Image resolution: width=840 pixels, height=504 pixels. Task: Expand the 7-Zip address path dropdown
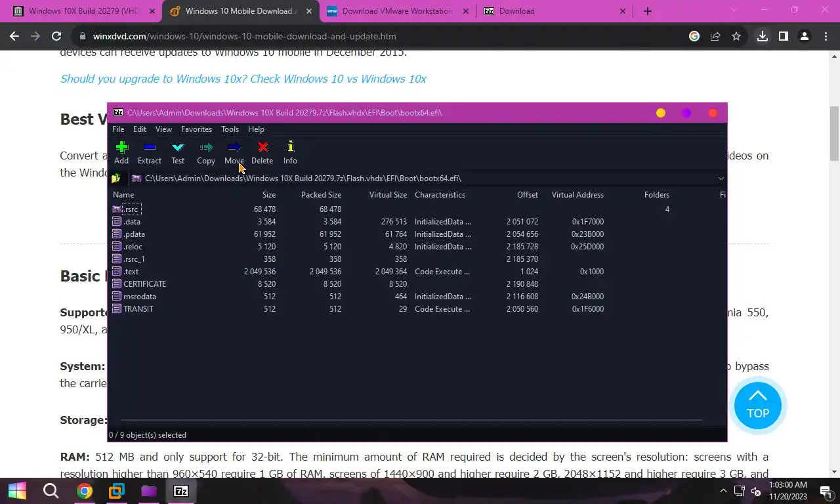[721, 178]
